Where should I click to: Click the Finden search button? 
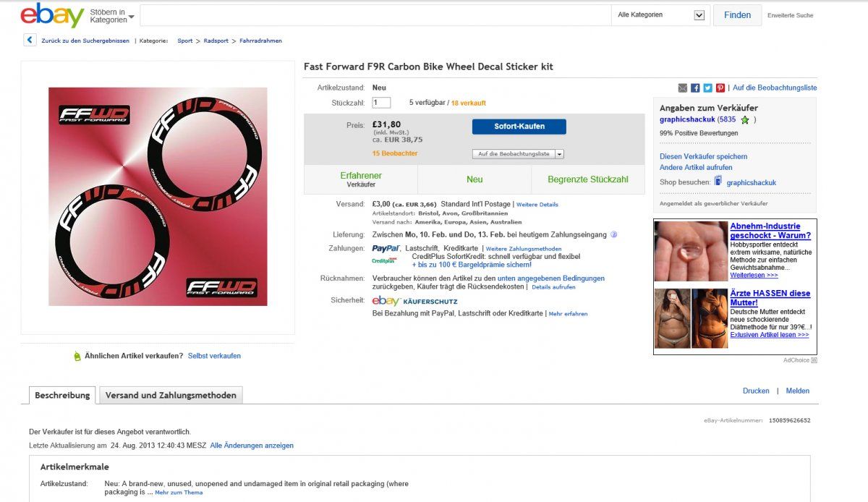coord(737,15)
